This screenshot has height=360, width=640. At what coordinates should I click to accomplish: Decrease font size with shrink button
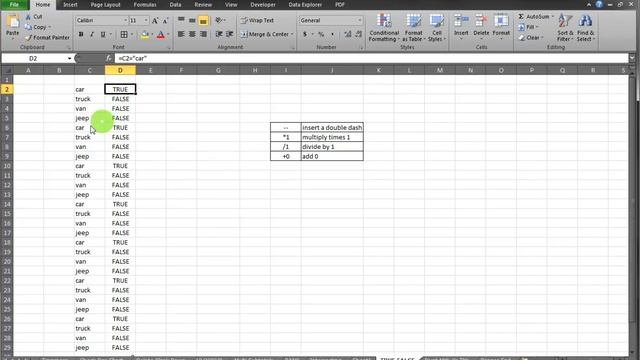[165, 20]
